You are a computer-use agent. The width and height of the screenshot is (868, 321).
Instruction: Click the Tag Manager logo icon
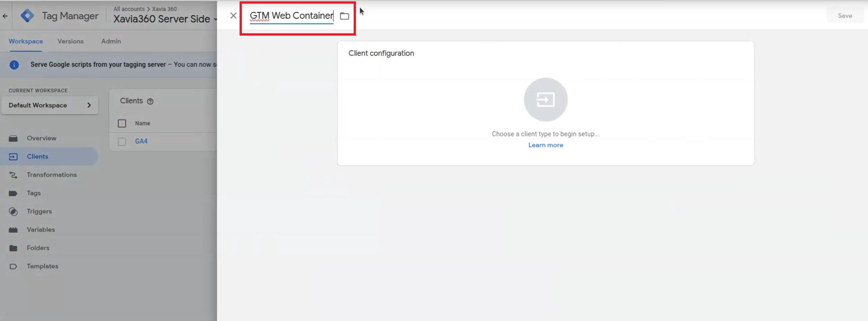[27, 16]
